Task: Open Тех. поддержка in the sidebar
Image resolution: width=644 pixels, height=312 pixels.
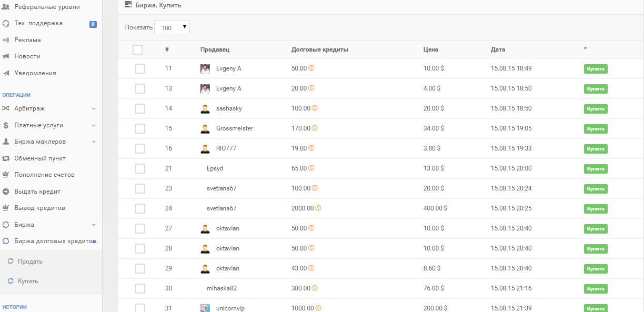Action: (x=38, y=23)
